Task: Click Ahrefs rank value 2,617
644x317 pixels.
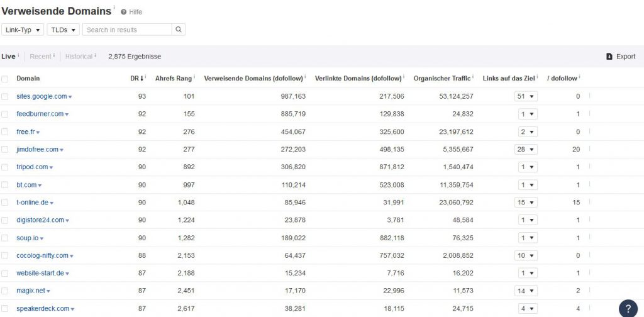Action: 186,308
